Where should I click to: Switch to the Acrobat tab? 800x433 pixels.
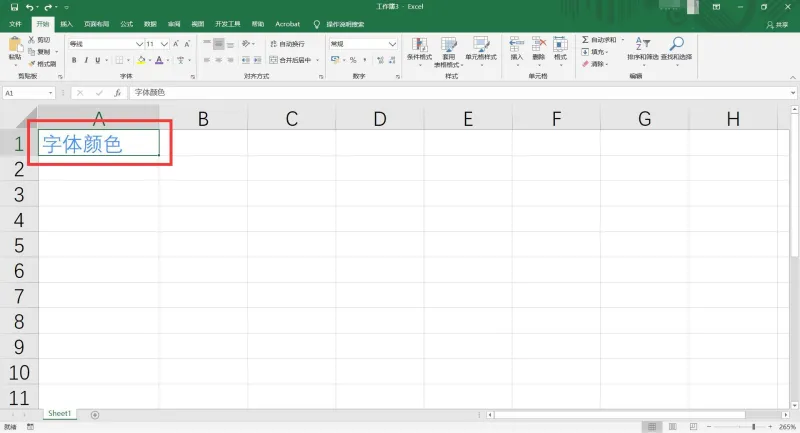tap(287, 24)
